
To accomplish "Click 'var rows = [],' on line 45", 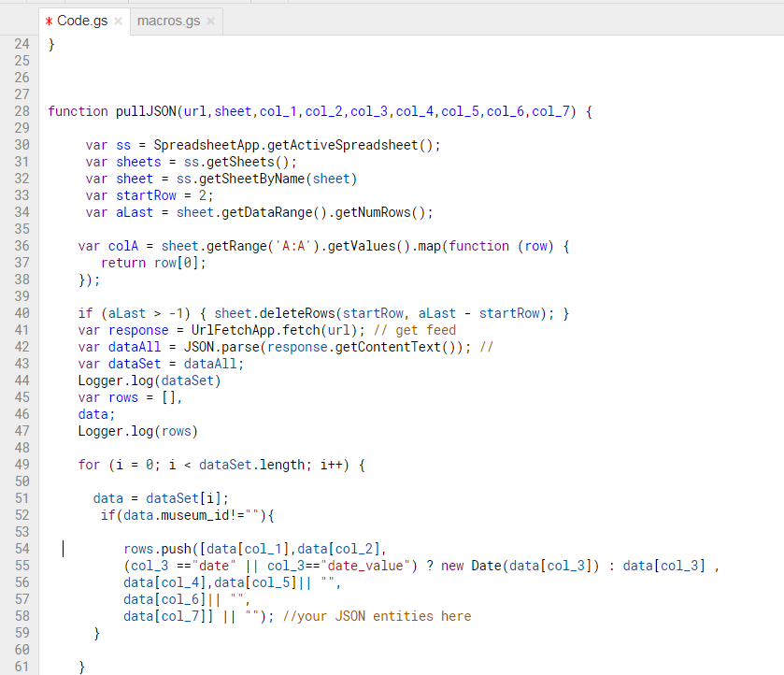I will (130, 397).
